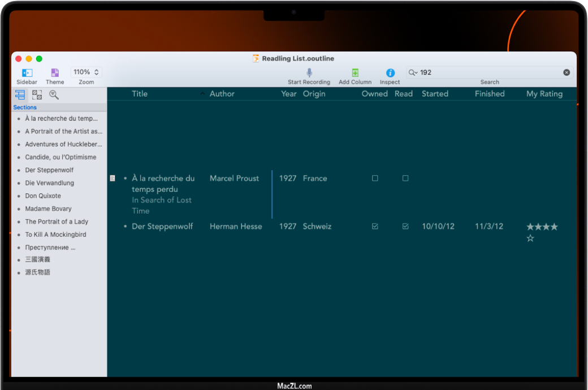
Task: Open the search options magnifier dropdown
Action: point(413,72)
